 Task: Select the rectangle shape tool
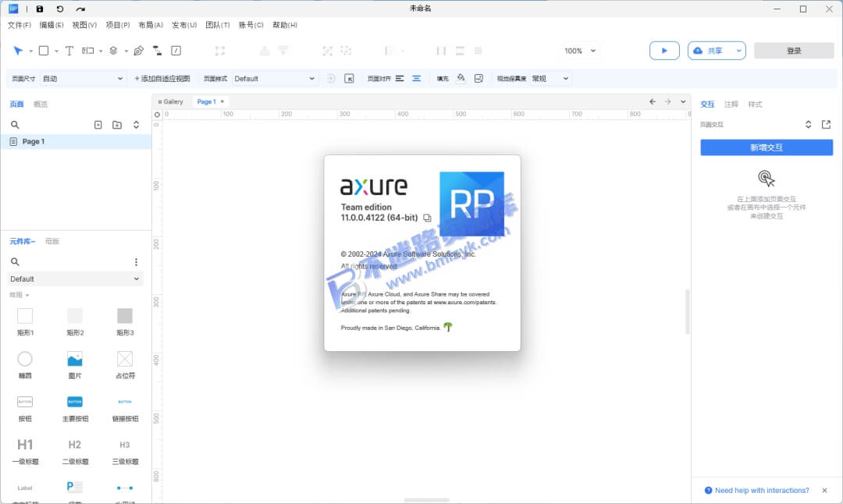[x=44, y=51]
